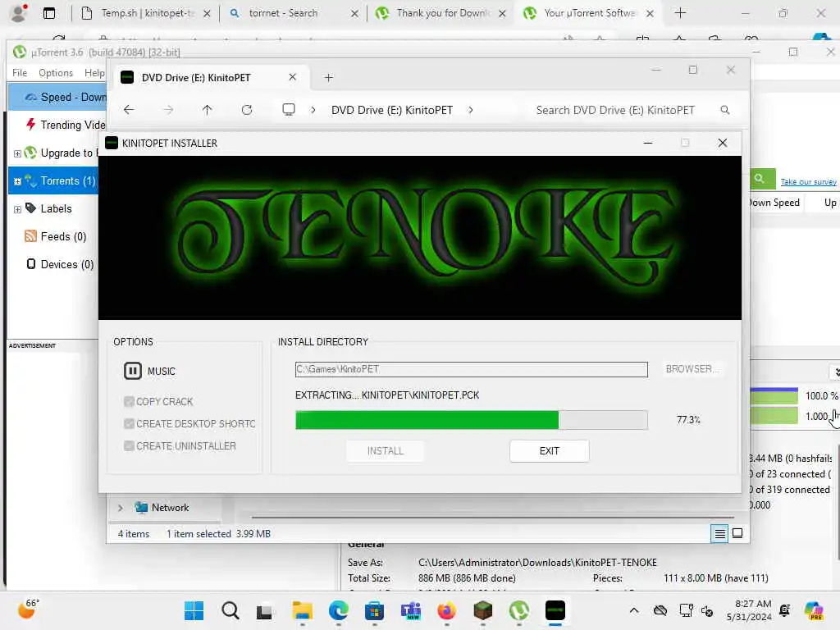Open uTorrent Help menu
Image resolution: width=840 pixels, height=630 pixels.
pos(94,73)
